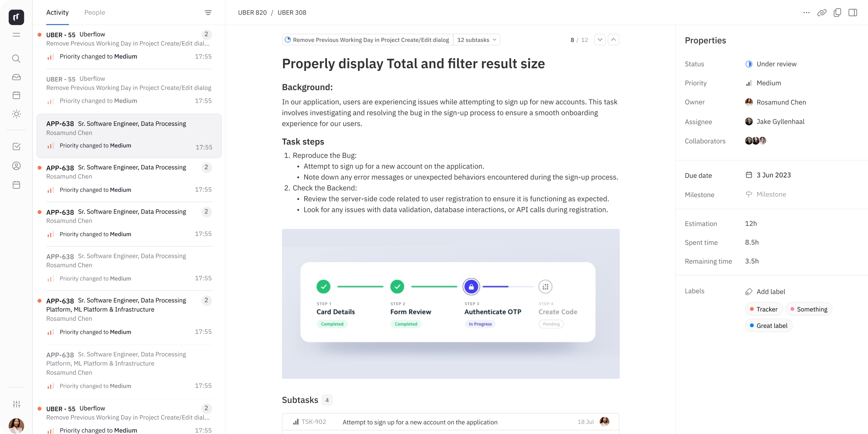Switch to the People tab
The width and height of the screenshot is (868, 434).
(x=94, y=13)
